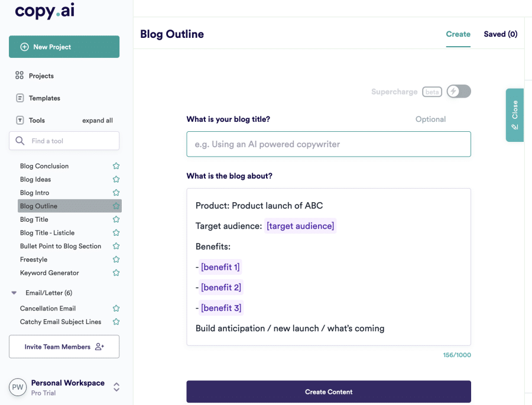This screenshot has width=532, height=405.
Task: Click the search magnifier icon
Action: 20,141
